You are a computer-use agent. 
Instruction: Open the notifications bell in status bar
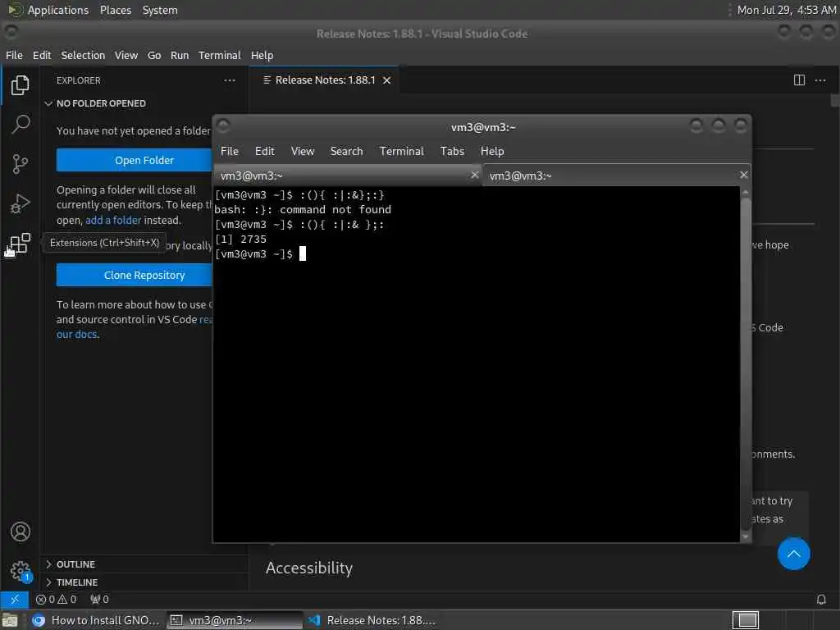coord(820,599)
